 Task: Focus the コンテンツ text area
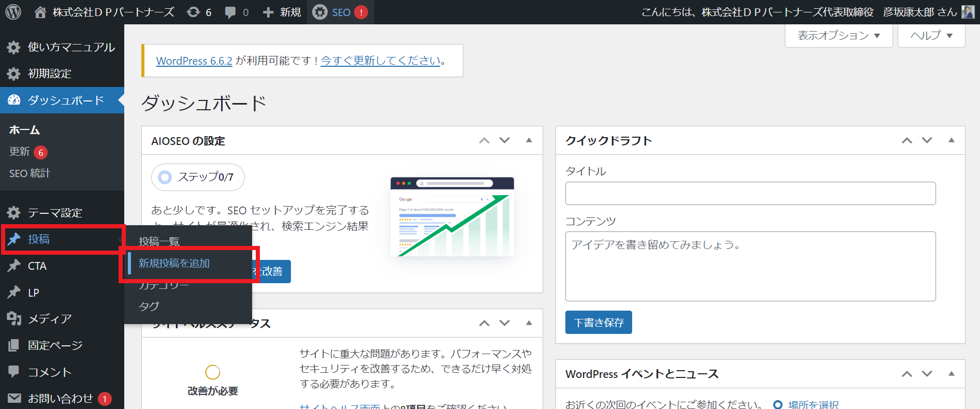[x=750, y=266]
